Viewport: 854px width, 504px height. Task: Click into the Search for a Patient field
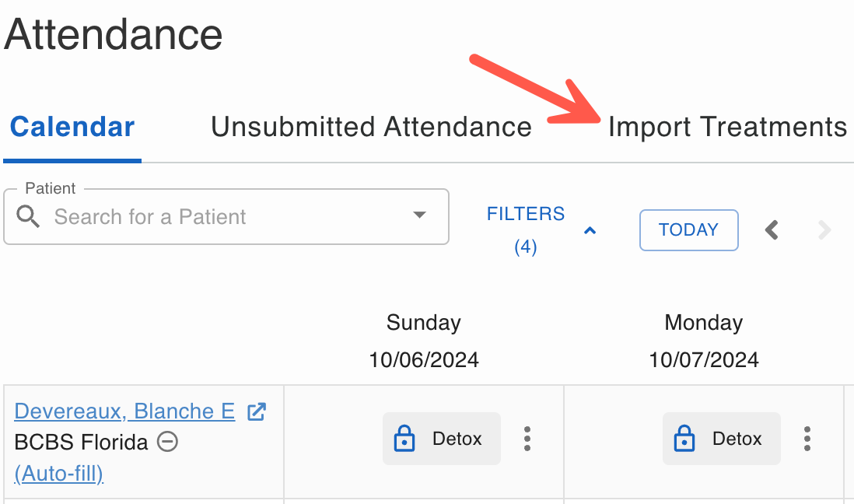(x=226, y=217)
